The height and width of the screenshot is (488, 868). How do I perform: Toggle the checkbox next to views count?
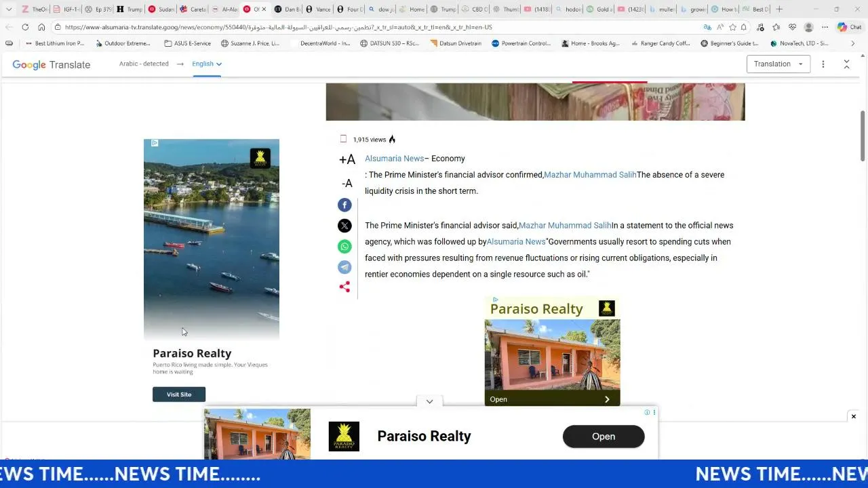[343, 139]
